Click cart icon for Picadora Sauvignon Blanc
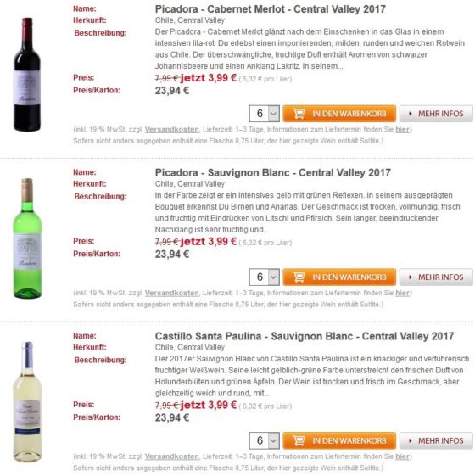 (299, 277)
